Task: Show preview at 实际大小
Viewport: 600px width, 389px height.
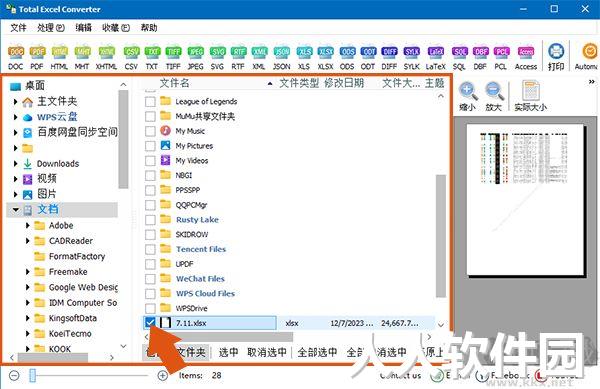Action: coord(530,96)
